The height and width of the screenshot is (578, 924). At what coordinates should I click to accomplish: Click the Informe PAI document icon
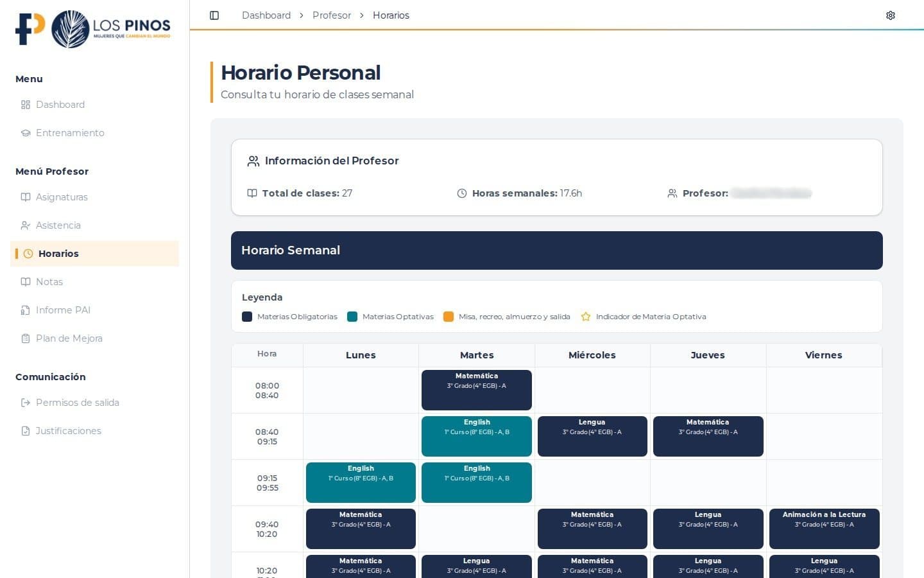click(x=26, y=310)
